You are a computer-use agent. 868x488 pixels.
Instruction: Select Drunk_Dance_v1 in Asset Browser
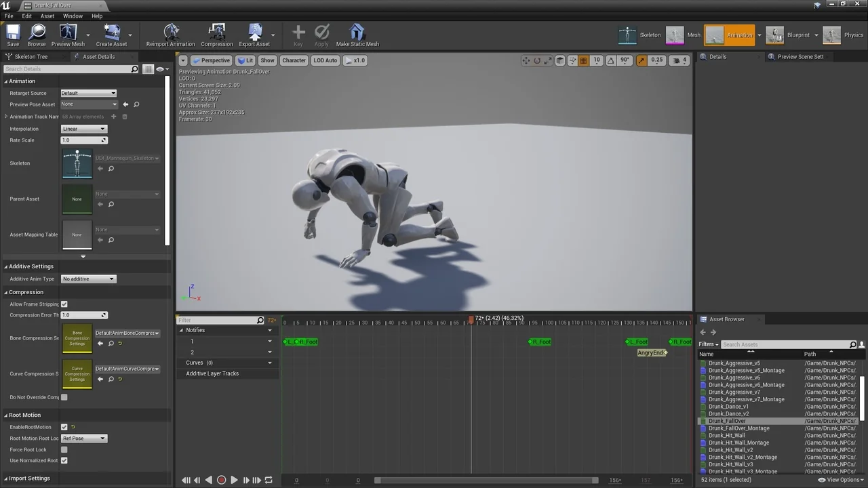pyautogui.click(x=728, y=407)
